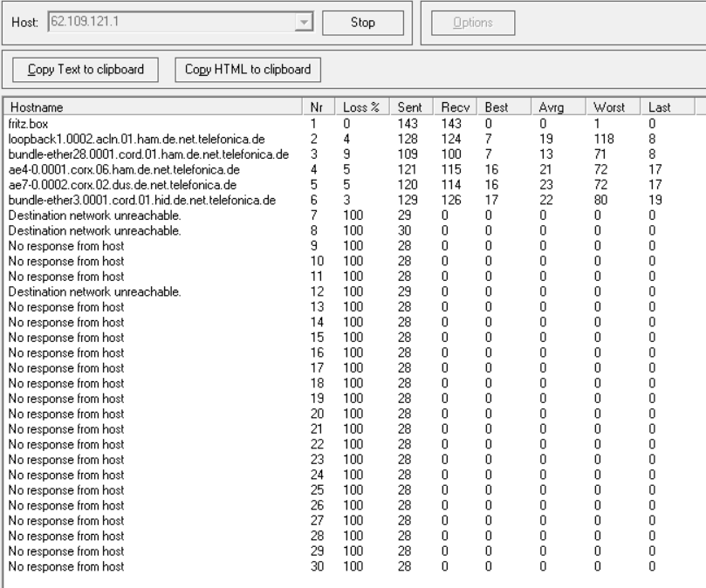Viewport: 706px width, 588px height.
Task: Click Loss value 9 in hop 3
Action: 346,154
